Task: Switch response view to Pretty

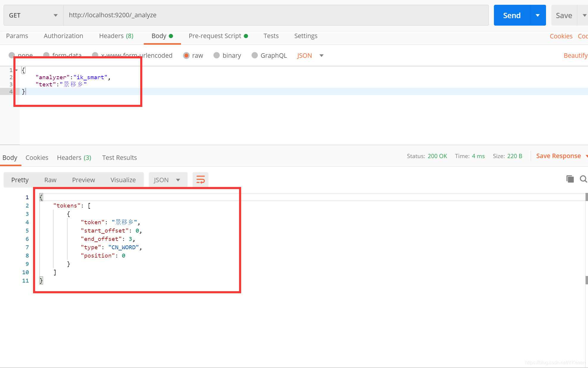Action: (x=20, y=180)
